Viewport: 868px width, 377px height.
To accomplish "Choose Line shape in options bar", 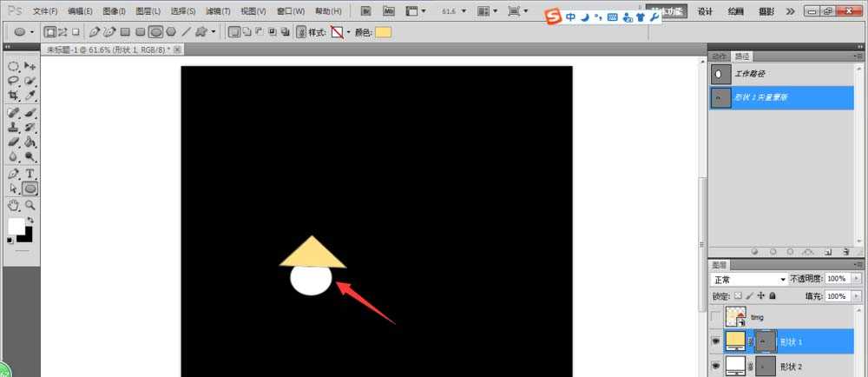I will [186, 32].
